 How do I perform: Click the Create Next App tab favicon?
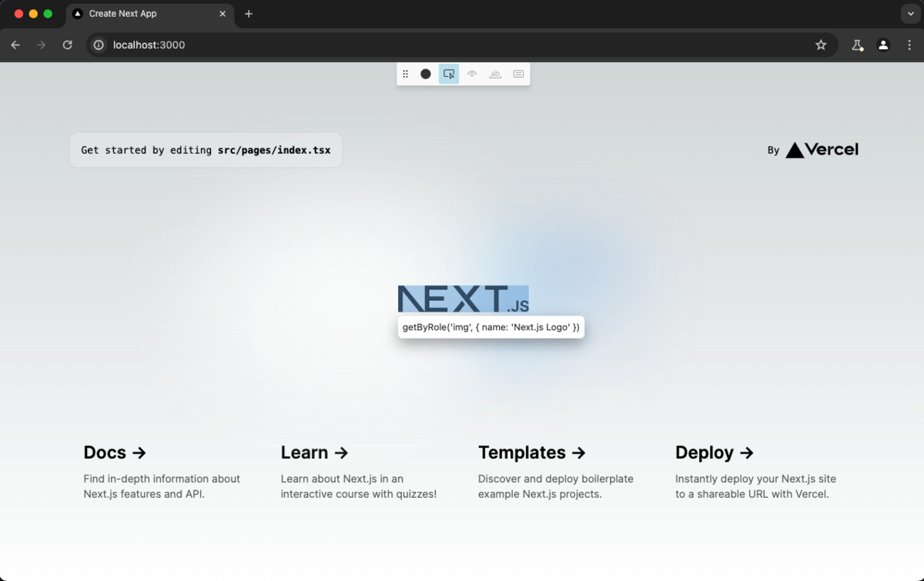pos(78,14)
